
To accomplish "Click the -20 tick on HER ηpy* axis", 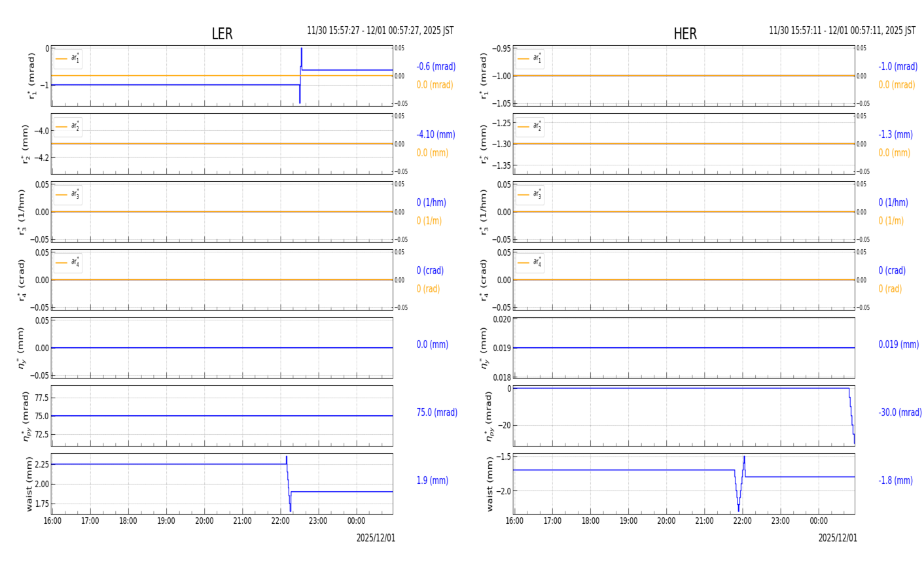I will tap(504, 425).
